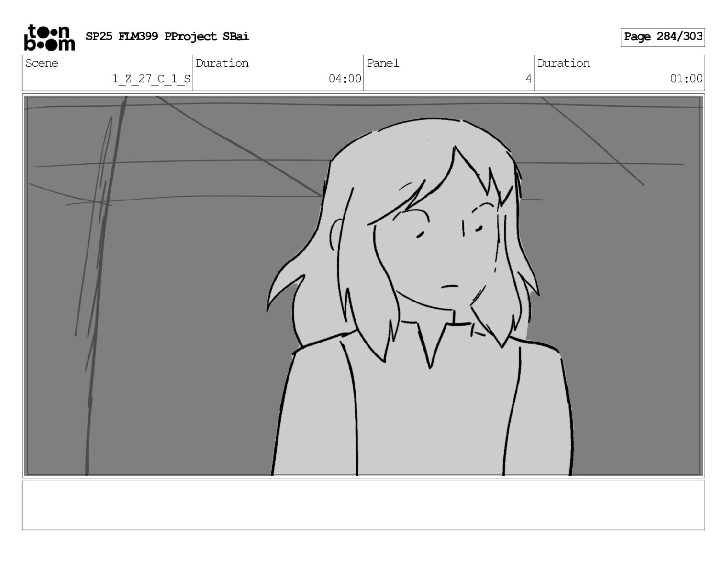Select the project title 'SP25 FLM399 PProject SBai'

point(167,37)
